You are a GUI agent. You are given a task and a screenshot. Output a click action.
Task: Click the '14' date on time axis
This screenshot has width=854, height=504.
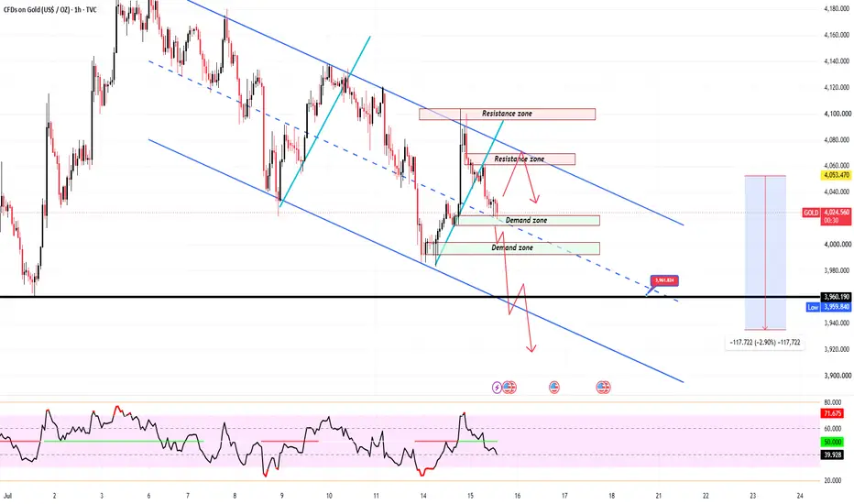point(423,496)
